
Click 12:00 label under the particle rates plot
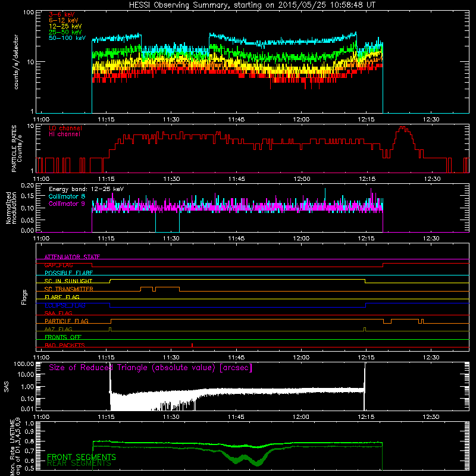[302, 179]
